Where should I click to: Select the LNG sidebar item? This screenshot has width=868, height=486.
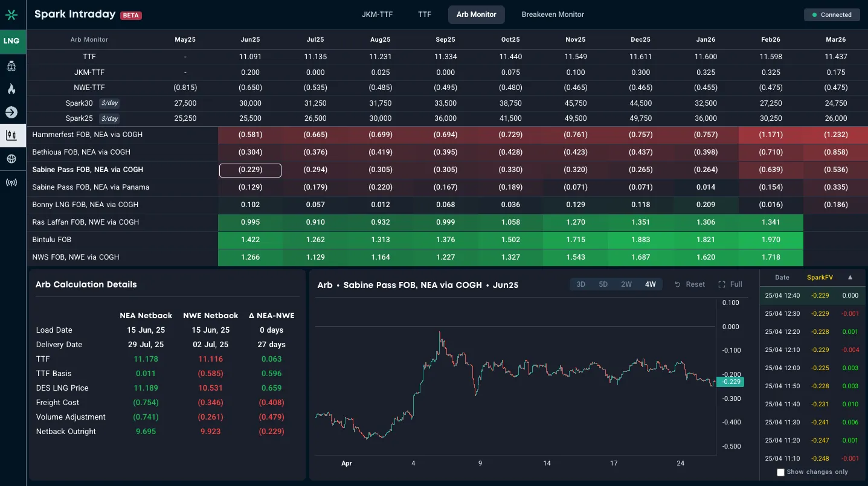(11, 41)
